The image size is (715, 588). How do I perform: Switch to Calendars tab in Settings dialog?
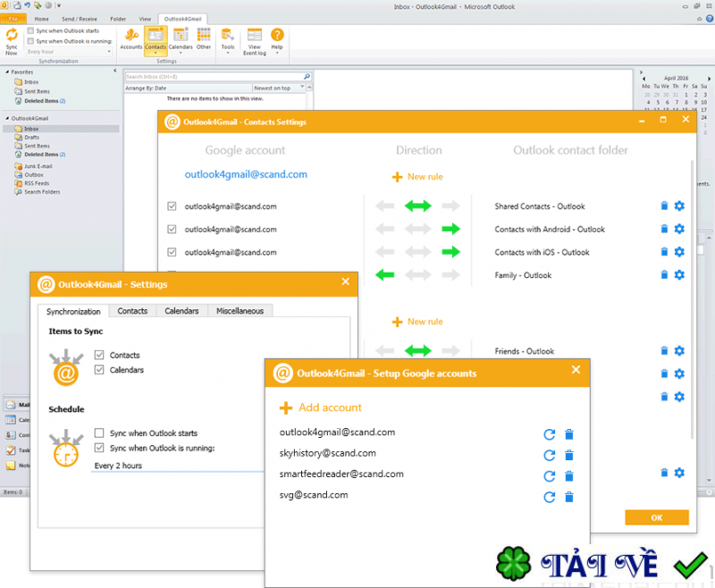(x=181, y=311)
